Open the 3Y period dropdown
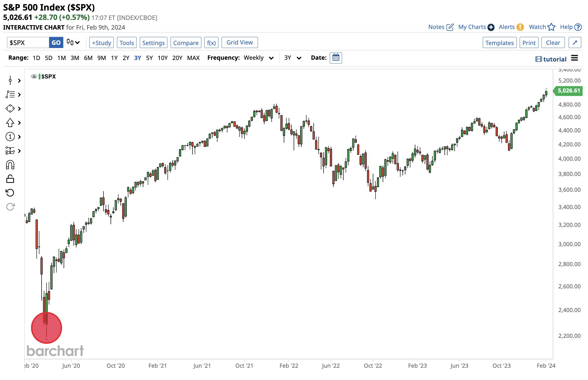The image size is (588, 380). point(293,58)
